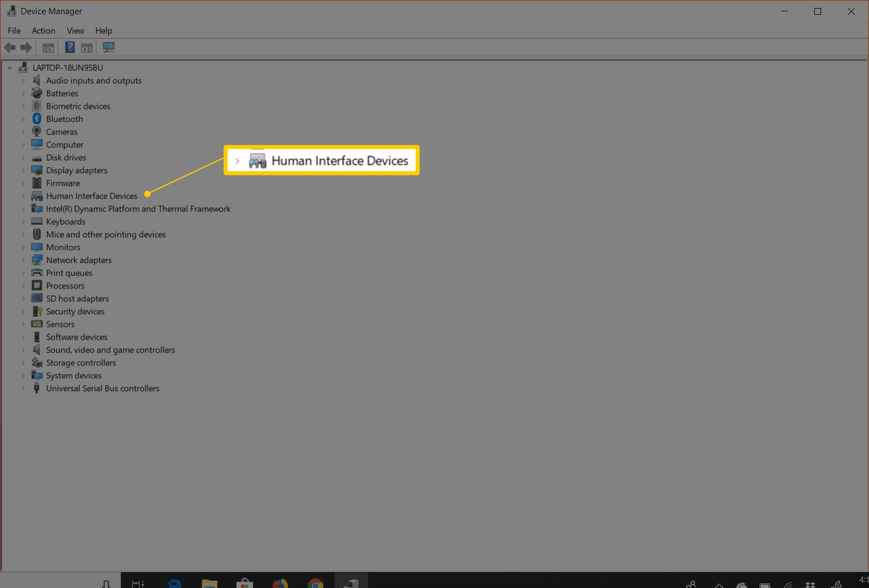Click the computer icon beside LAPTOP-18UN95BU

pyautogui.click(x=23, y=67)
